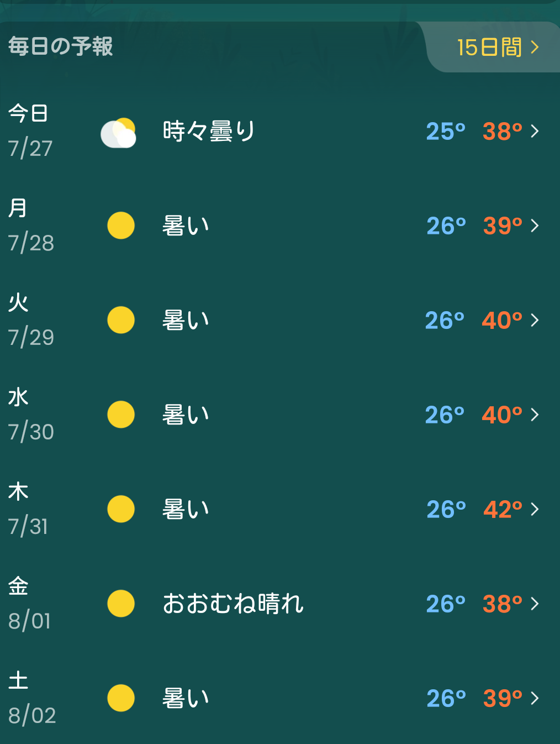Select the 42° high on 7/31

tap(503, 509)
